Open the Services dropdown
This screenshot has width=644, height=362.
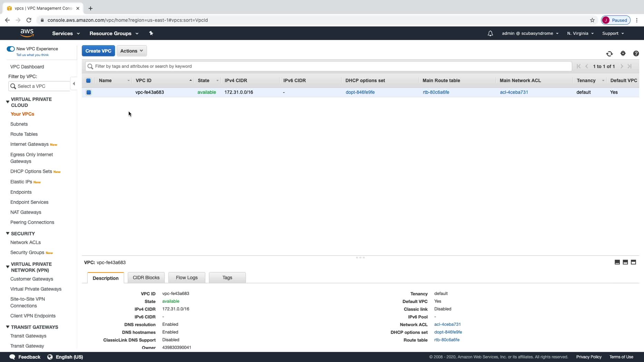[66, 33]
